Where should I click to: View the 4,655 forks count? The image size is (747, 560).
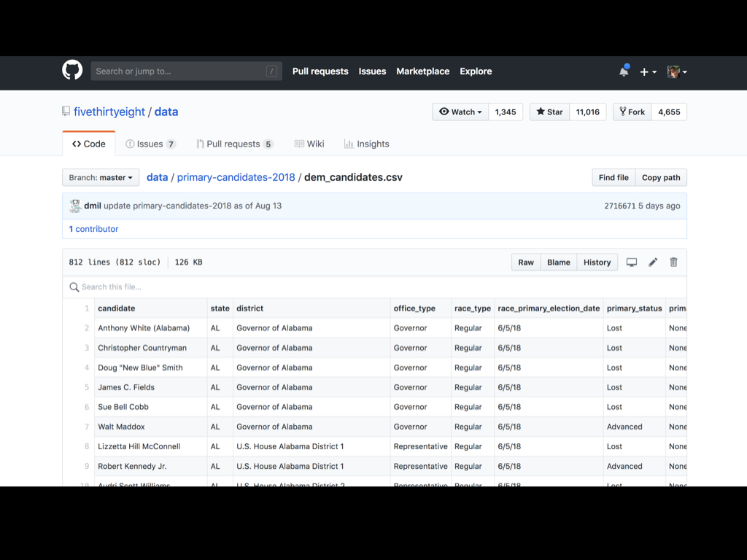coord(669,112)
